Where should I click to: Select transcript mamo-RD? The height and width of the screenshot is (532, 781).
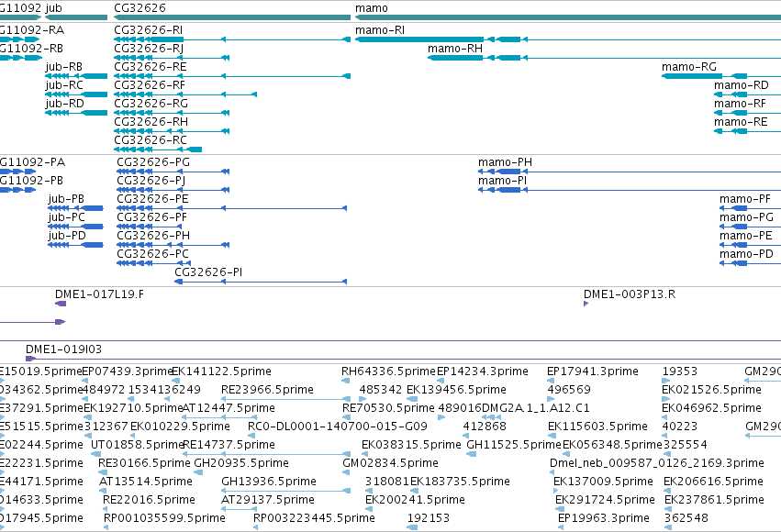(742, 85)
